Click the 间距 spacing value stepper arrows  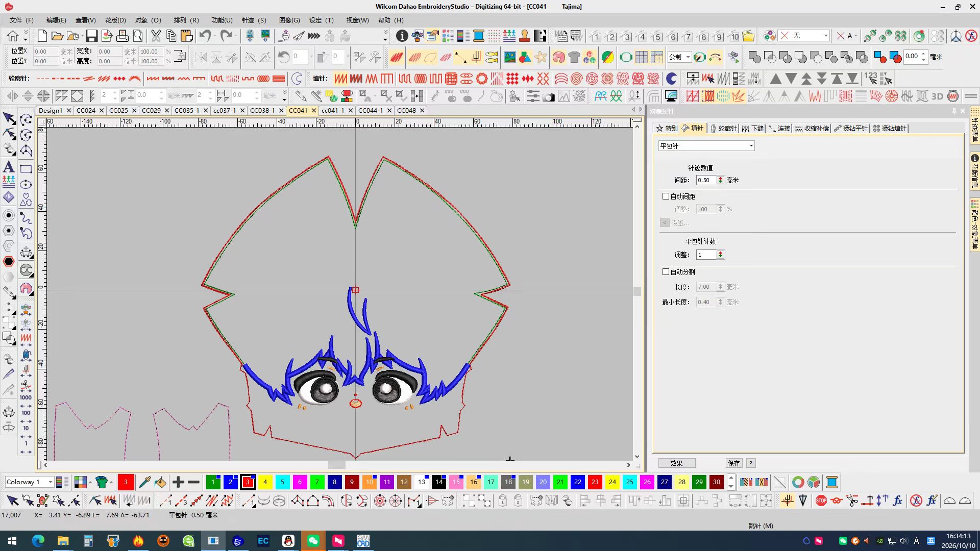pos(720,180)
